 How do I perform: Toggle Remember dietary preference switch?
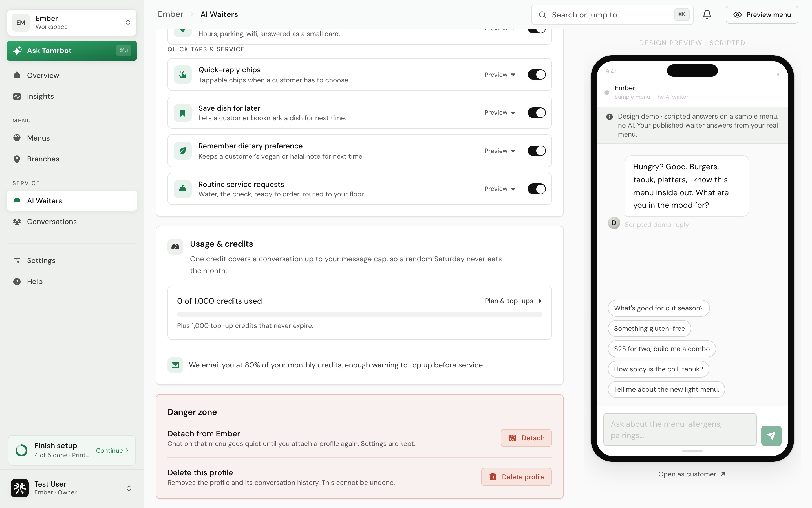pyautogui.click(x=537, y=151)
